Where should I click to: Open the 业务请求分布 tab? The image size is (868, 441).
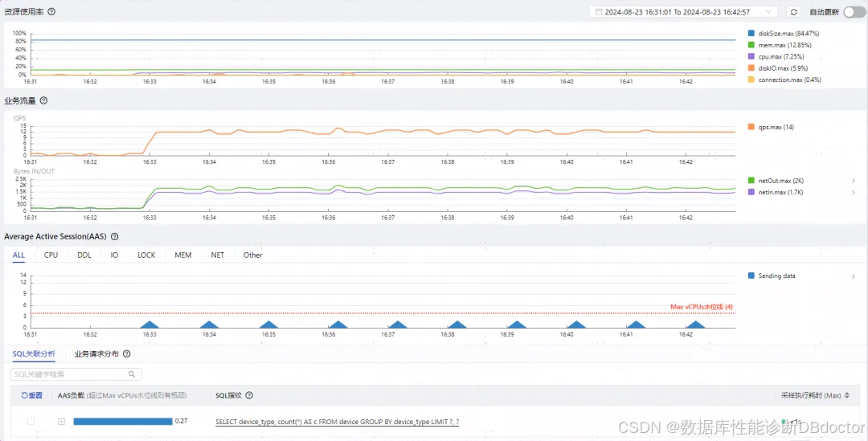(97, 354)
